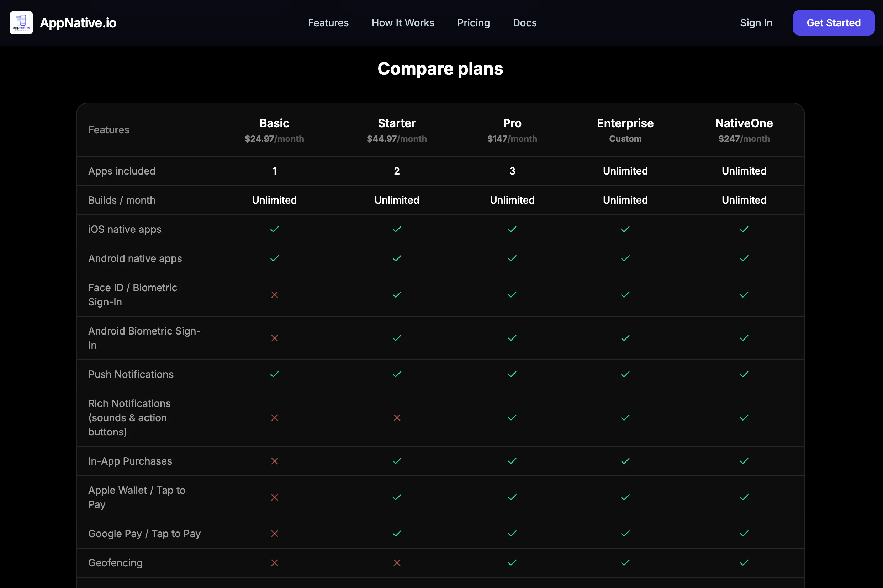The height and width of the screenshot is (588, 883).
Task: Click the AppNative logo icon
Action: click(21, 23)
